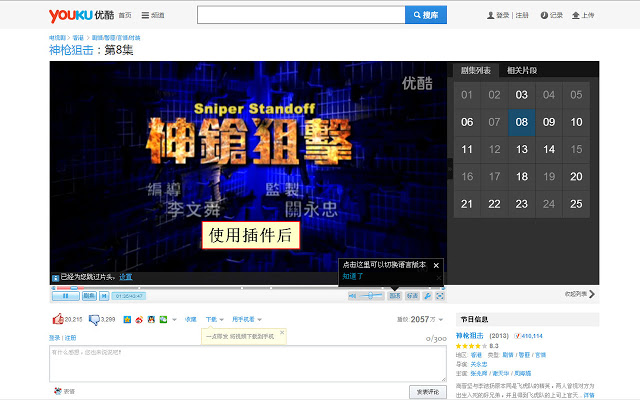Viewport: 640px width, 400px height.
Task: Select episode 09
Action: tap(549, 122)
